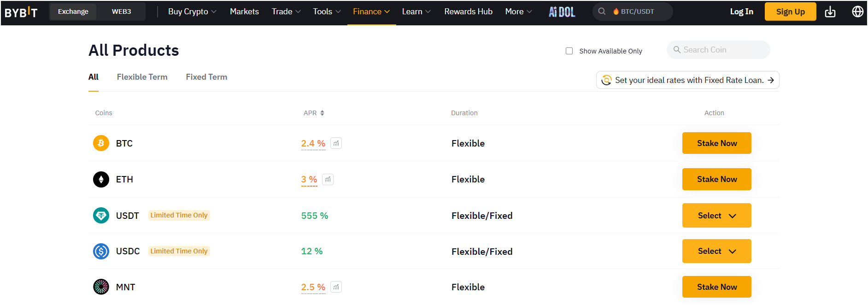Stake BTC with Stake Now button
The width and height of the screenshot is (868, 305).
716,143
